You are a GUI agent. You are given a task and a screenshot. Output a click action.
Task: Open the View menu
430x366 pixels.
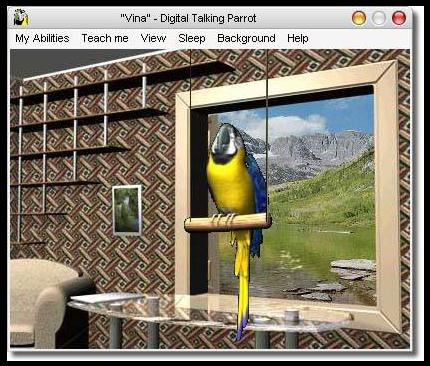(x=153, y=38)
